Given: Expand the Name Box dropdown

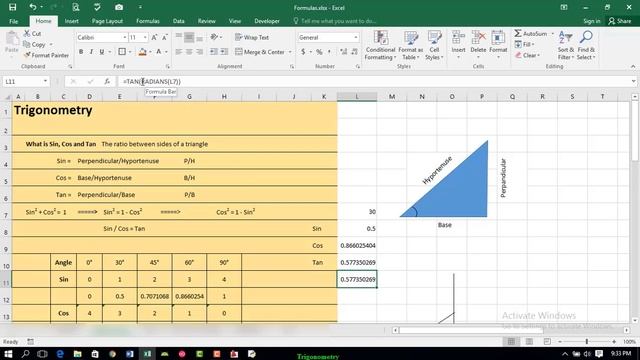Looking at the screenshot, I should pos(45,82).
